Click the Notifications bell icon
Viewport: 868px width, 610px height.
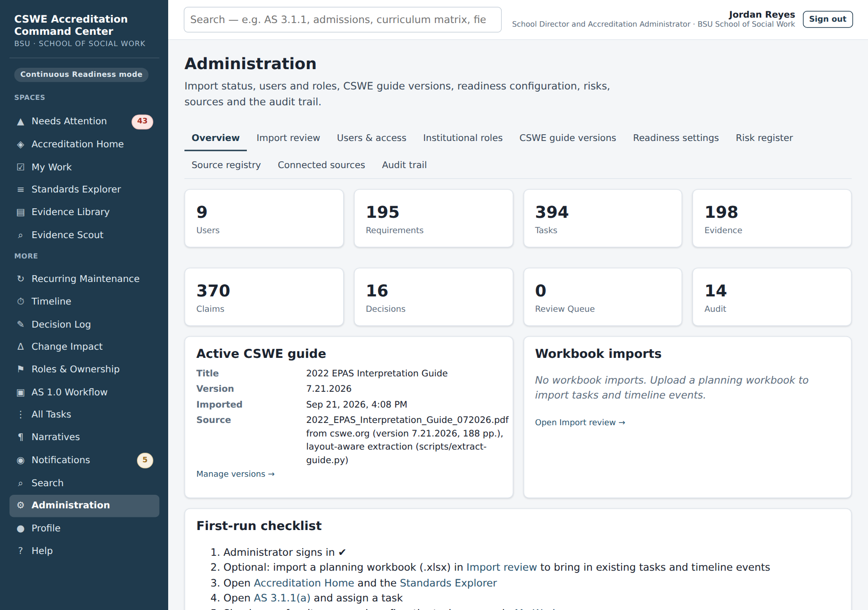coord(20,460)
